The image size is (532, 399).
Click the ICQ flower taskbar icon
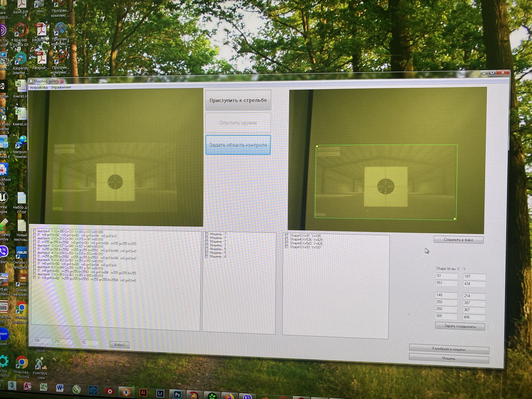pos(212,395)
